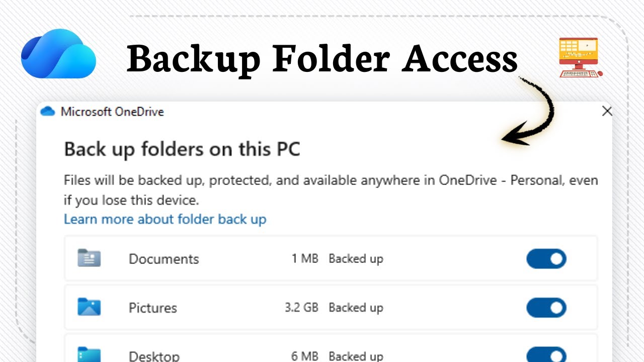Click the 'Microsoft OneDrive' window title text

tap(112, 112)
